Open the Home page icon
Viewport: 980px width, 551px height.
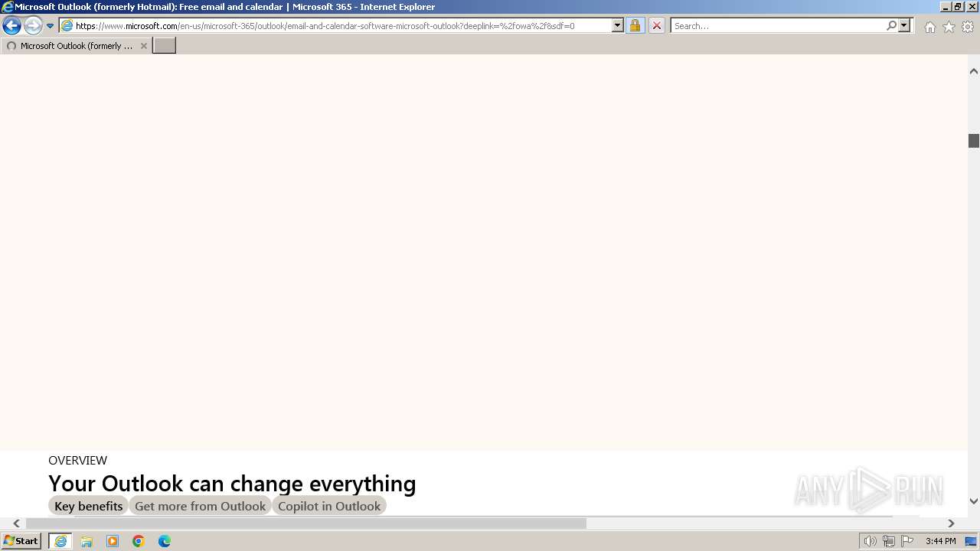[x=929, y=27]
